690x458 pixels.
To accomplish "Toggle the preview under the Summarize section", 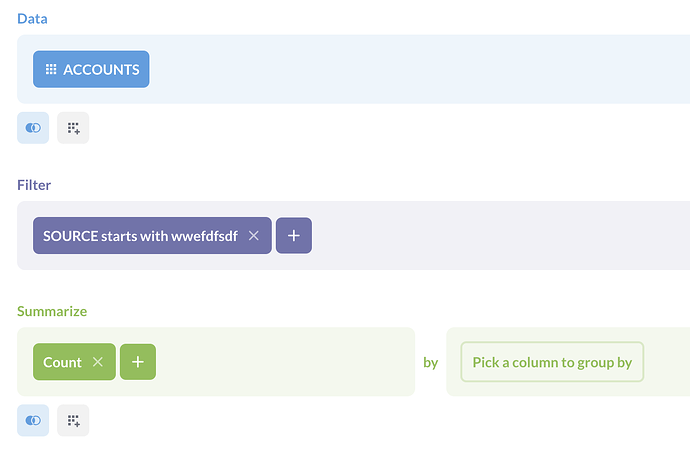I will click(33, 421).
